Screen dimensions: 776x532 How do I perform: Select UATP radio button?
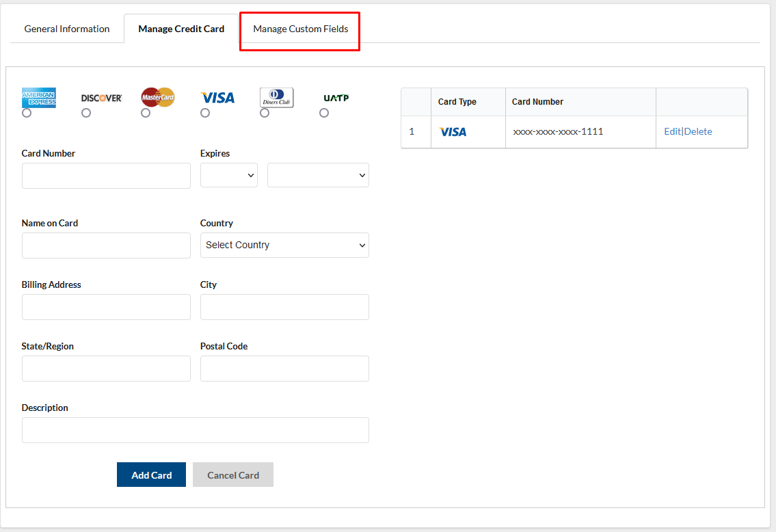pyautogui.click(x=324, y=113)
